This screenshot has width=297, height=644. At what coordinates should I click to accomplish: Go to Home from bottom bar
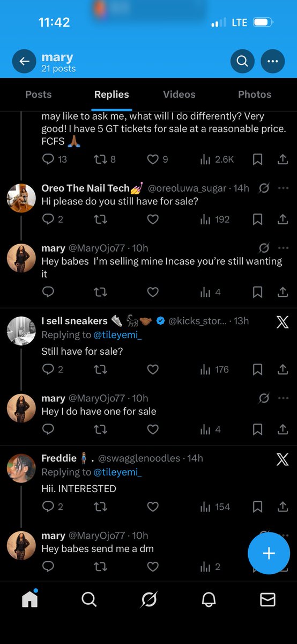coord(30,599)
